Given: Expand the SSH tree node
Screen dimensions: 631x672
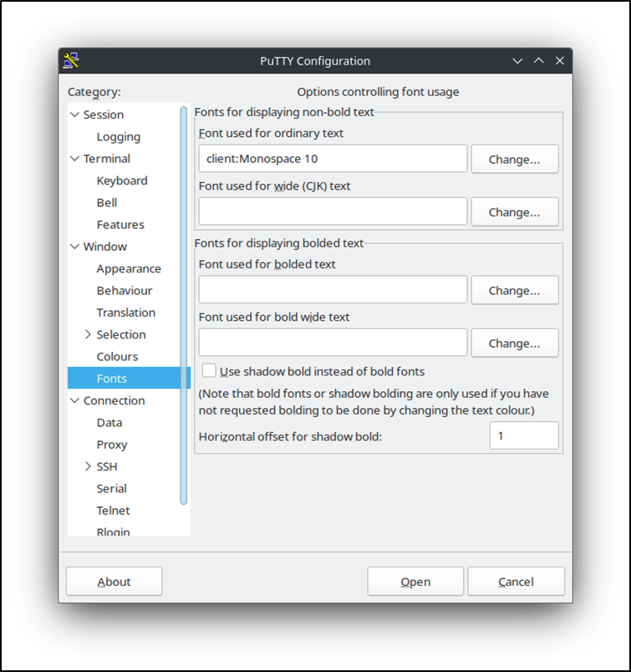Looking at the screenshot, I should pos(88,466).
